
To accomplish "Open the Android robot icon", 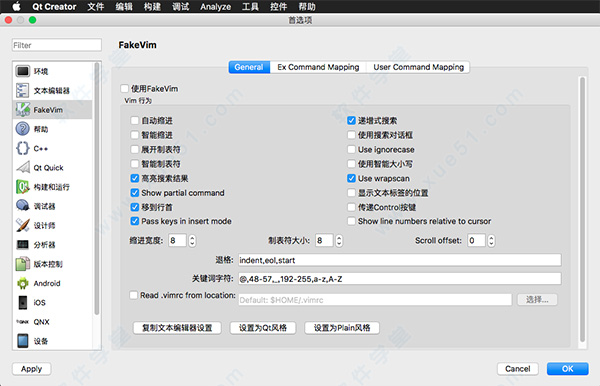I will pos(23,283).
